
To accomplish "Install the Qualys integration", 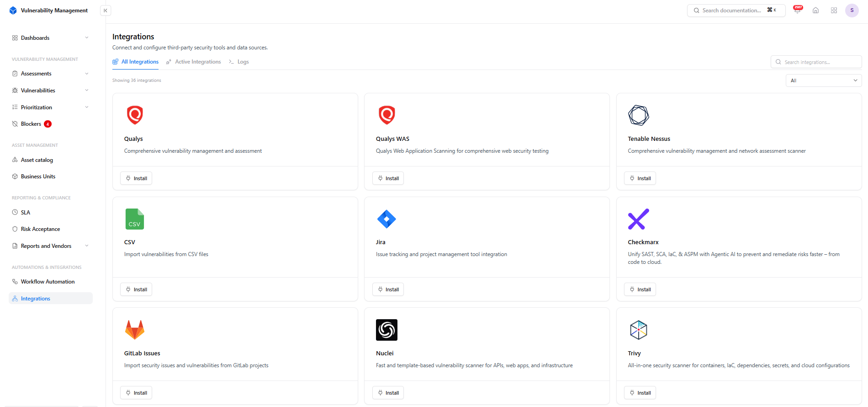I will click(136, 178).
